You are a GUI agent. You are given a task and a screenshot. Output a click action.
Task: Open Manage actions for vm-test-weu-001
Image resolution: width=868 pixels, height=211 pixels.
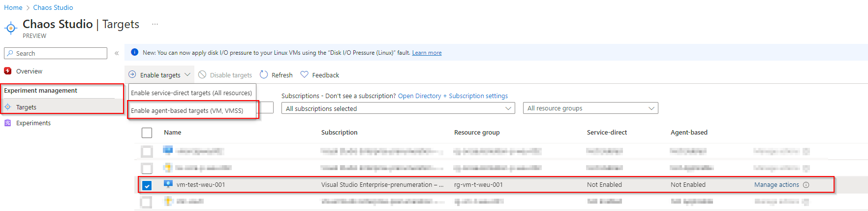tap(776, 185)
